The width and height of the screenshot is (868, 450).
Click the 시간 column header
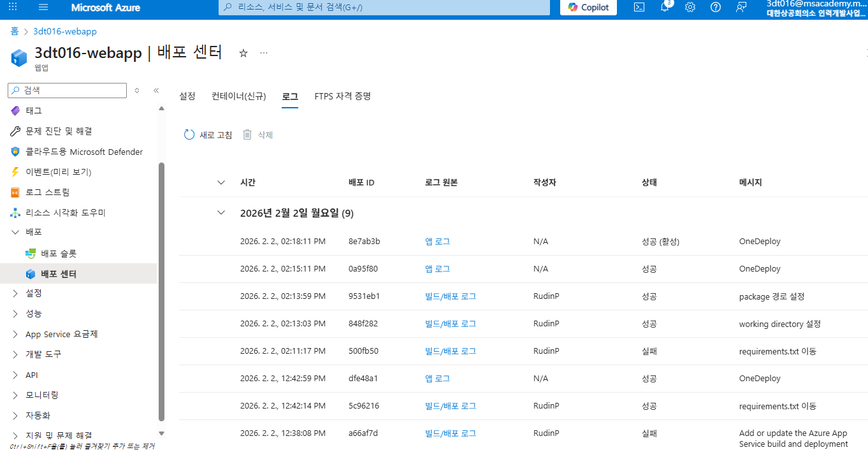[x=248, y=182]
